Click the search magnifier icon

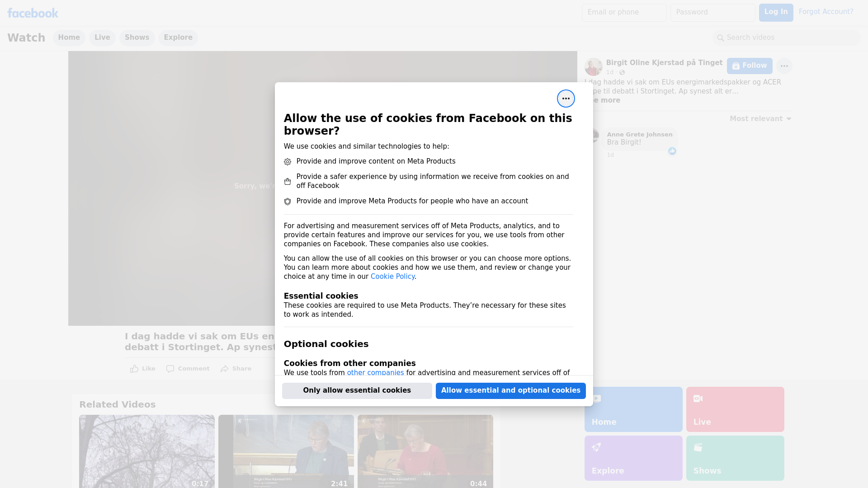point(720,38)
